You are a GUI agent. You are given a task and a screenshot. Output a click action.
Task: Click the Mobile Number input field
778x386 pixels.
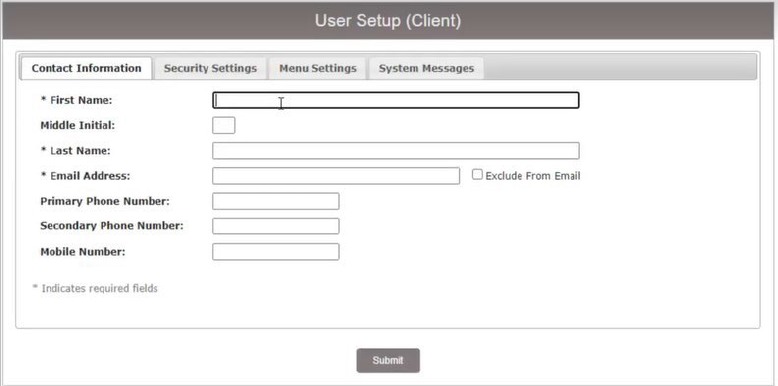click(276, 252)
